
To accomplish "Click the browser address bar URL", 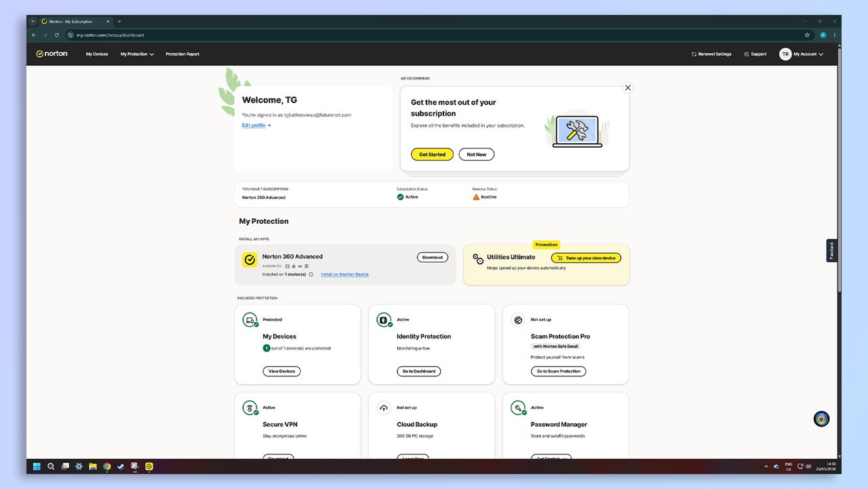I will [x=110, y=35].
